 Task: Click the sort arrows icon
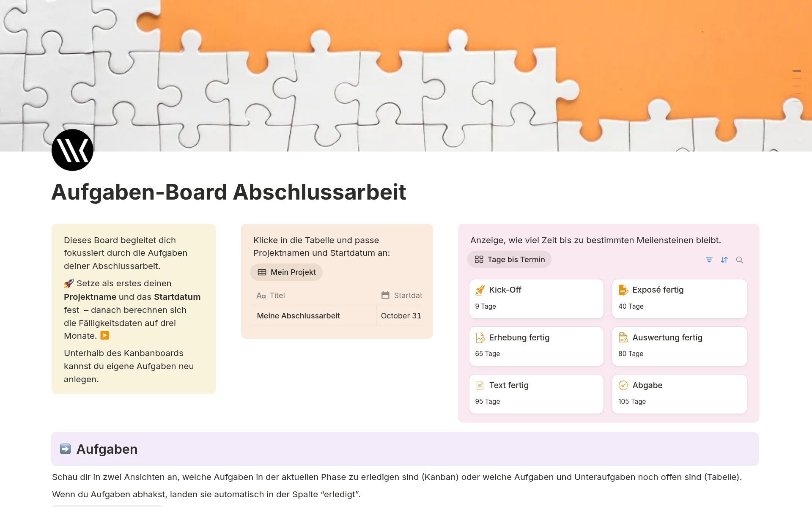724,260
